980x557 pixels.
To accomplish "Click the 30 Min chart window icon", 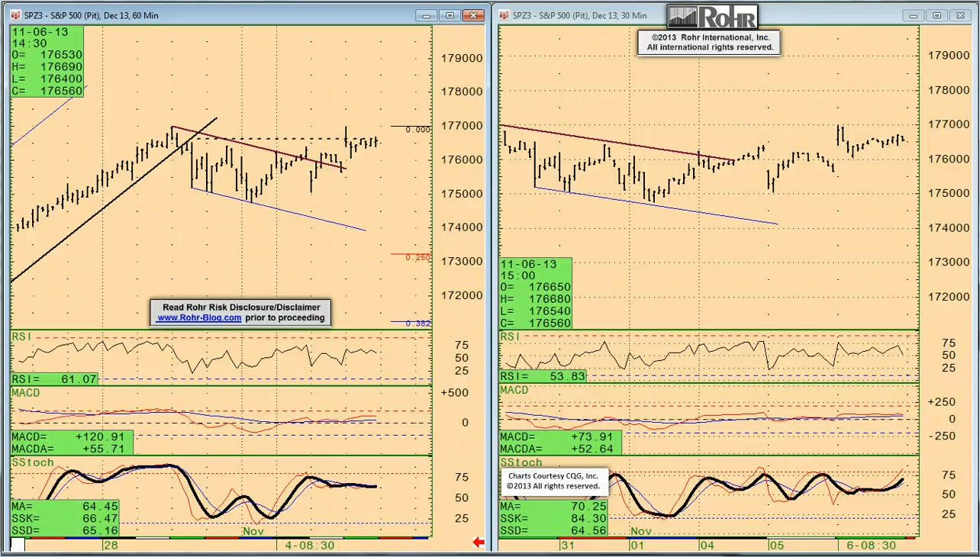I will (x=504, y=15).
